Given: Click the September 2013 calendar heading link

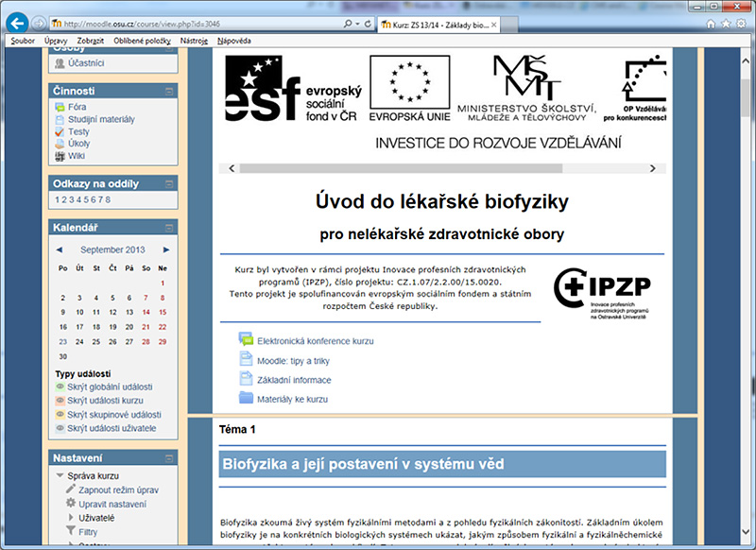Looking at the screenshot, I should point(112,249).
